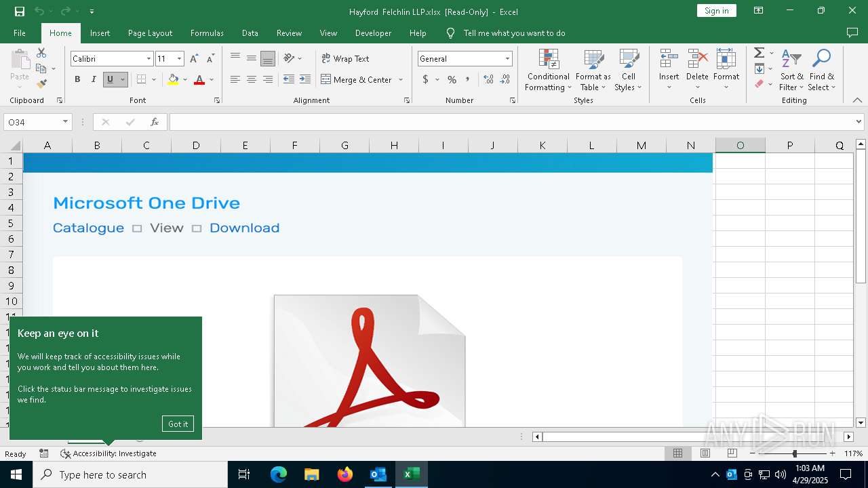Click Accessibility: Investigate in status bar
Image resolution: width=868 pixels, height=488 pixels.
(108, 453)
